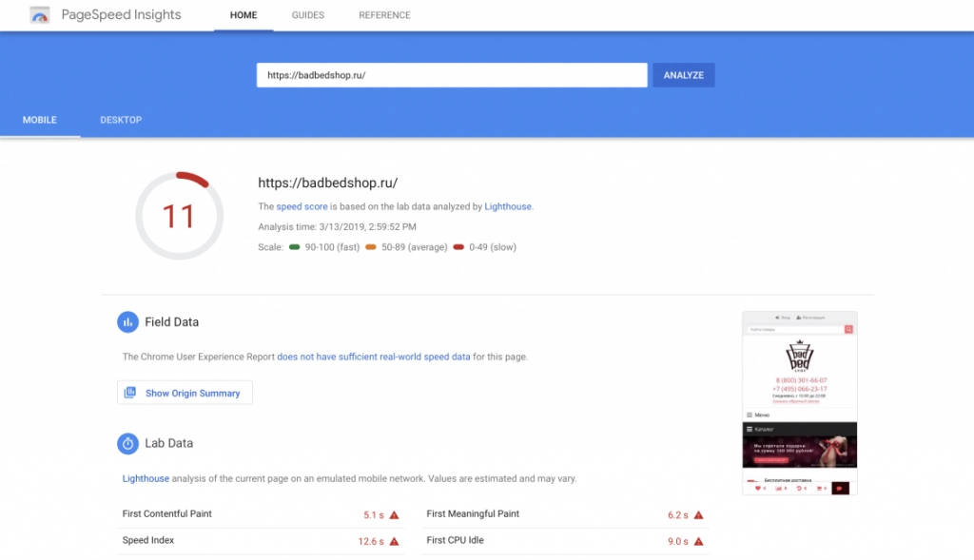The width and height of the screenshot is (974, 560).
Task: Click the score gauge showing 11
Action: click(180, 216)
